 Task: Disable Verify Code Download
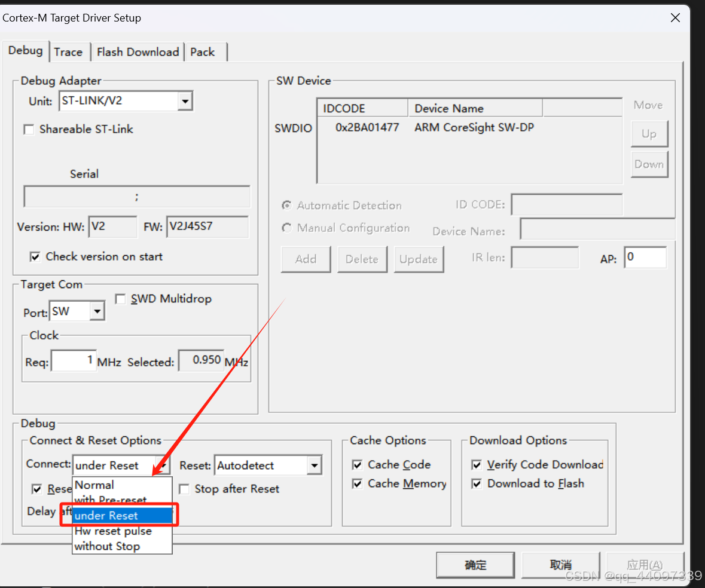pos(477,465)
